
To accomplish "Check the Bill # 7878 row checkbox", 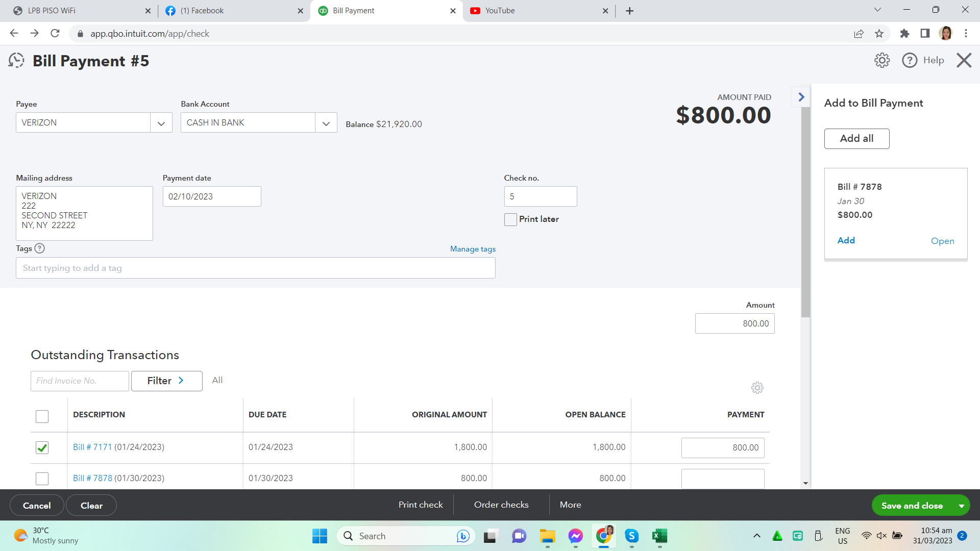I will click(42, 479).
